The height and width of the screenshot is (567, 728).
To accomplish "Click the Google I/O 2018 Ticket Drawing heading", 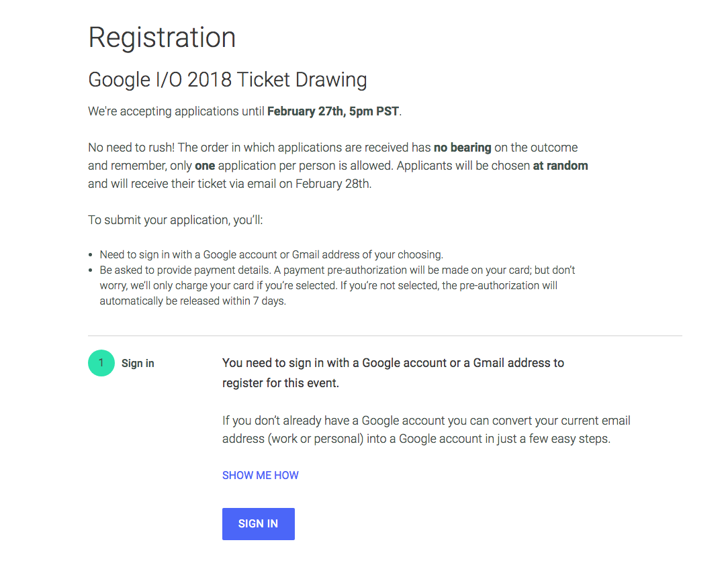I will pos(227,80).
